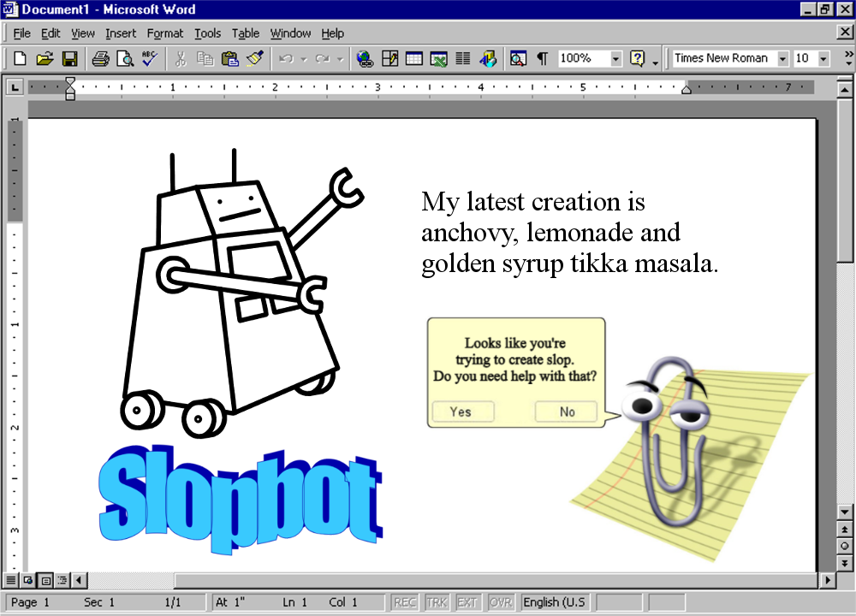Open the Times New Roman font dropdown
Screen dimensions: 856x616
click(783, 58)
